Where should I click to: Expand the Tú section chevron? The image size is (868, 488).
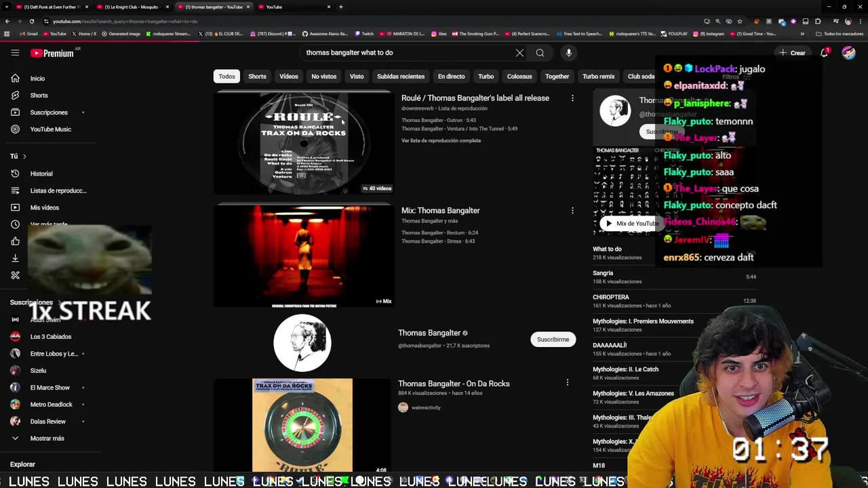click(24, 157)
